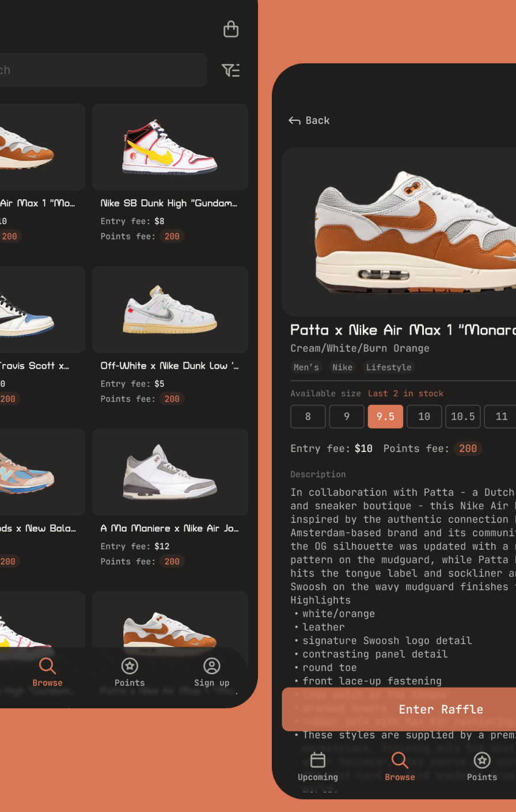The height and width of the screenshot is (812, 516).
Task: Select size 9.5
Action: (x=385, y=416)
